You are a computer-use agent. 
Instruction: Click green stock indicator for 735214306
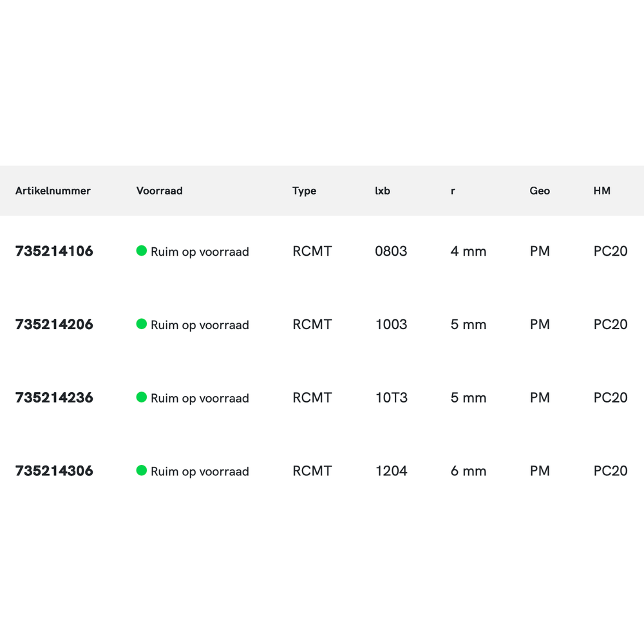[x=142, y=471]
